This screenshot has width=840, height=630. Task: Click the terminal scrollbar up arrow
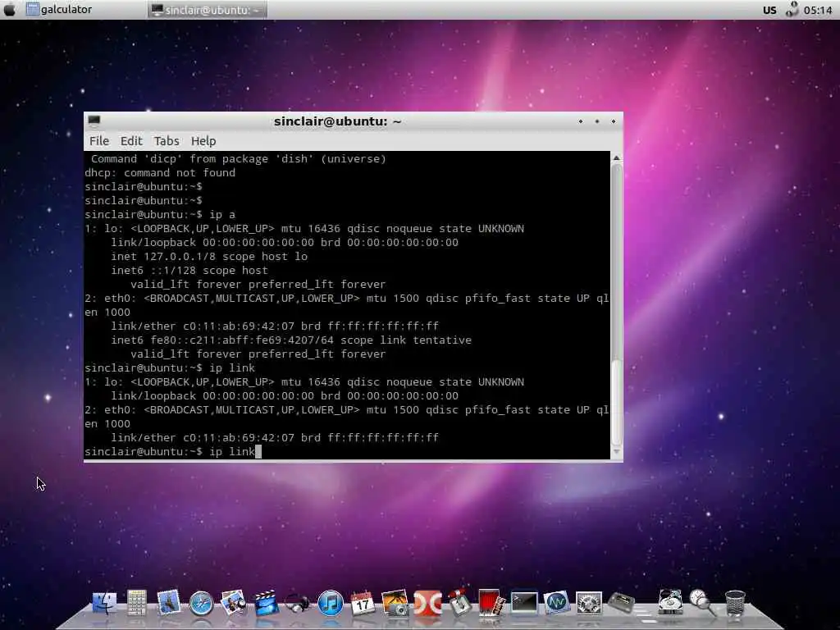tap(616, 157)
